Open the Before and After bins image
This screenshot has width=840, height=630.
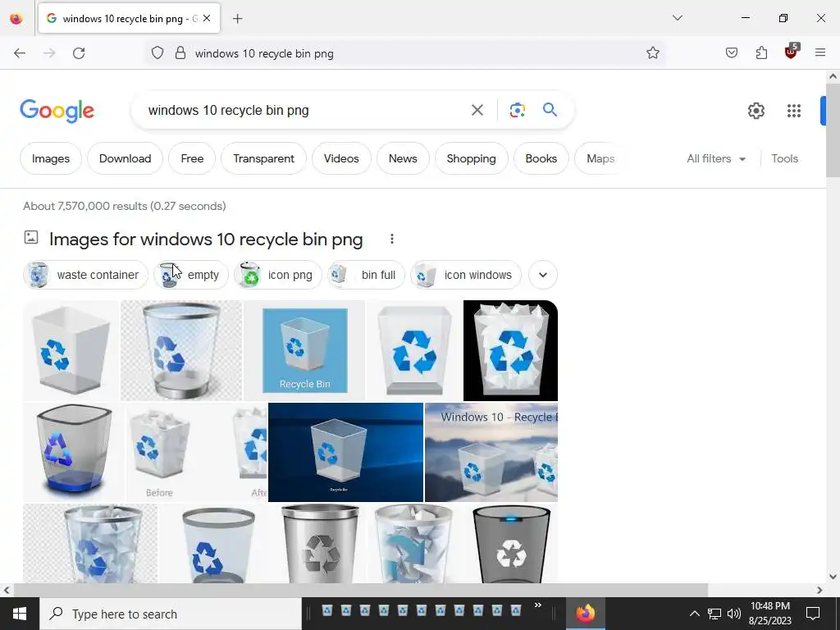pos(197,452)
